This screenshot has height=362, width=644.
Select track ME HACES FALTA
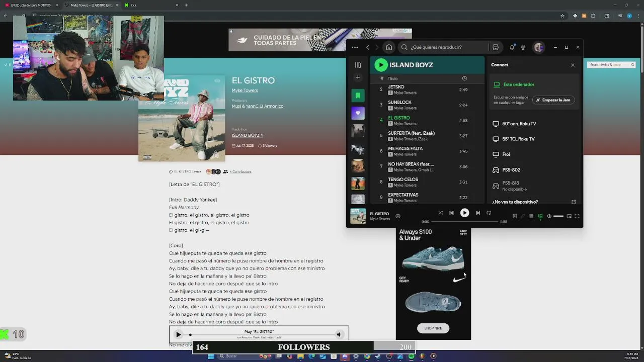click(x=427, y=151)
